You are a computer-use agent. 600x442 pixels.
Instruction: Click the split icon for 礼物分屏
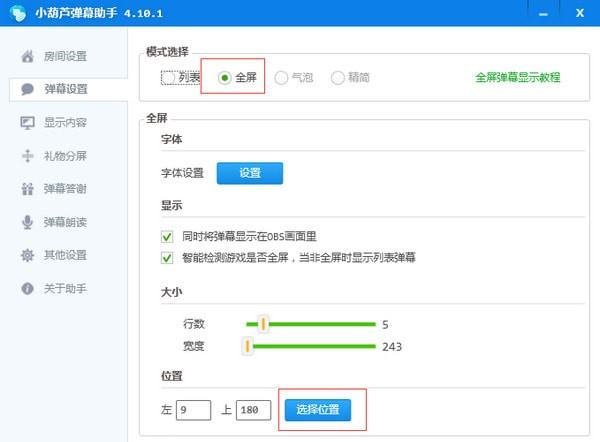click(x=27, y=156)
